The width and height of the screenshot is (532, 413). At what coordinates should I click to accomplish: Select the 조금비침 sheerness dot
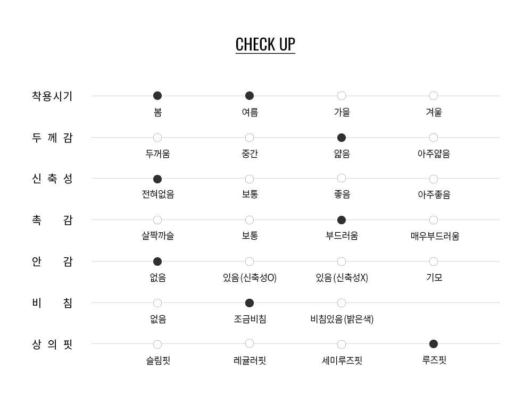pos(250,303)
